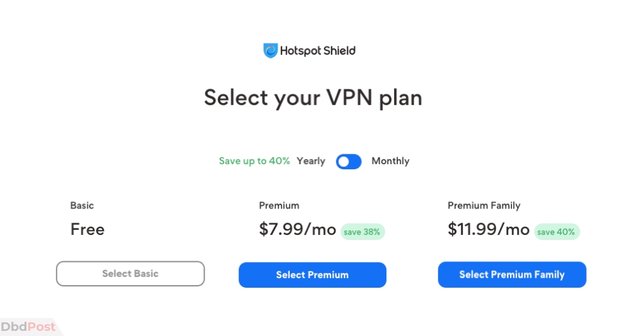Click the Premium plan title
This screenshot has height=336, width=644.
(x=279, y=205)
